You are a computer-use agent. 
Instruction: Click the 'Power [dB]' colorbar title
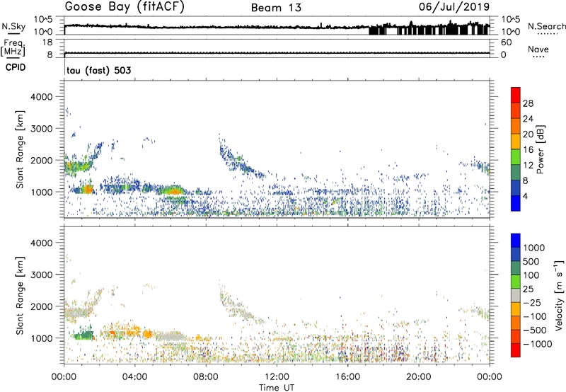click(540, 149)
